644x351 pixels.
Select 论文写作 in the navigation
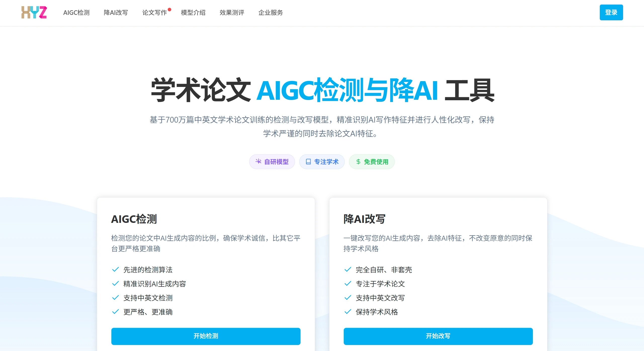(154, 13)
